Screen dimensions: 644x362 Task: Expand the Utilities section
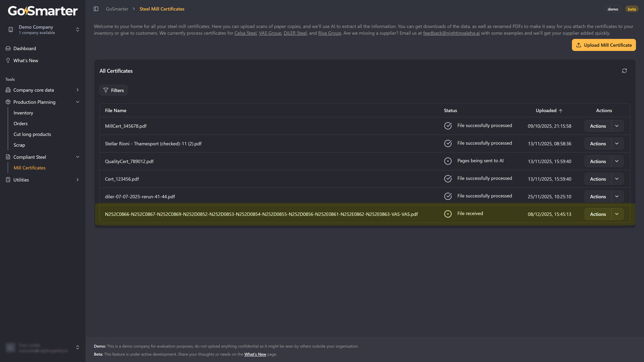tap(77, 180)
